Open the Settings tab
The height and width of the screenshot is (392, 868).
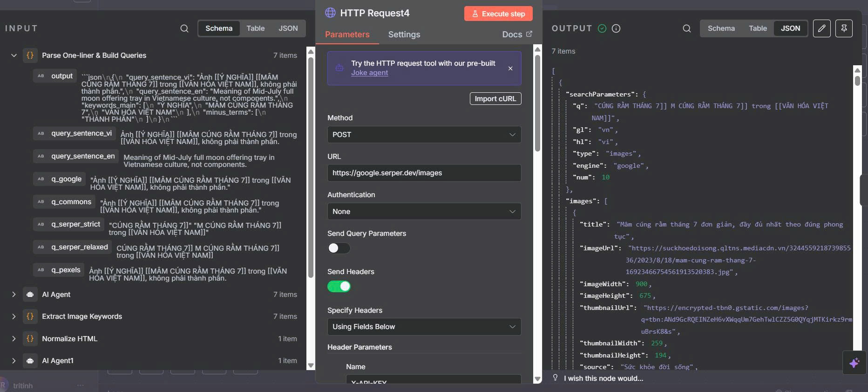pos(404,34)
